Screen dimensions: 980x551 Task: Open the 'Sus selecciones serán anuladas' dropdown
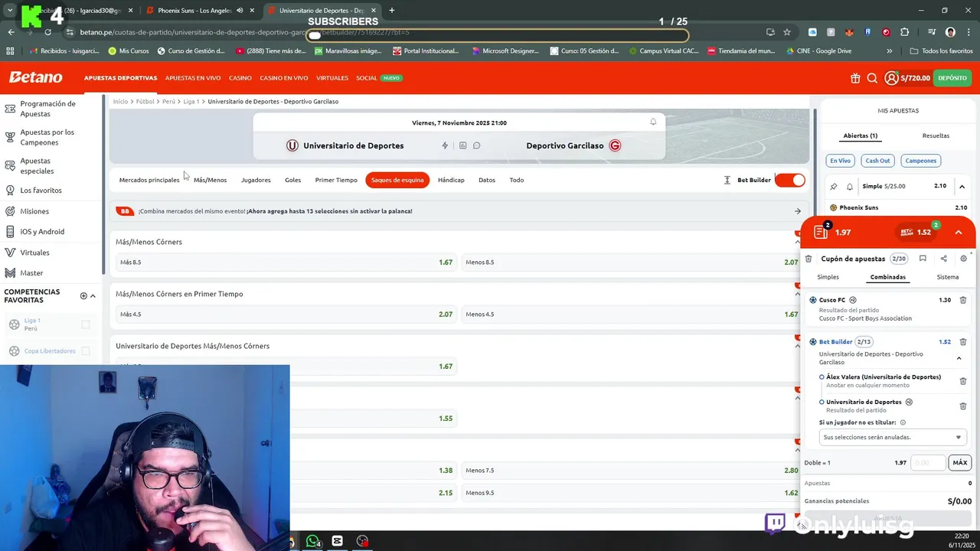[893, 437]
